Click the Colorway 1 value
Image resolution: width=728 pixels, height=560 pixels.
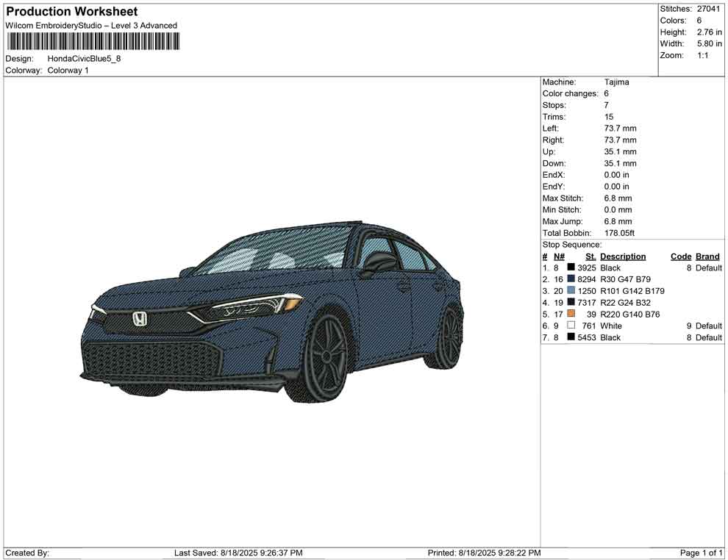coord(68,71)
